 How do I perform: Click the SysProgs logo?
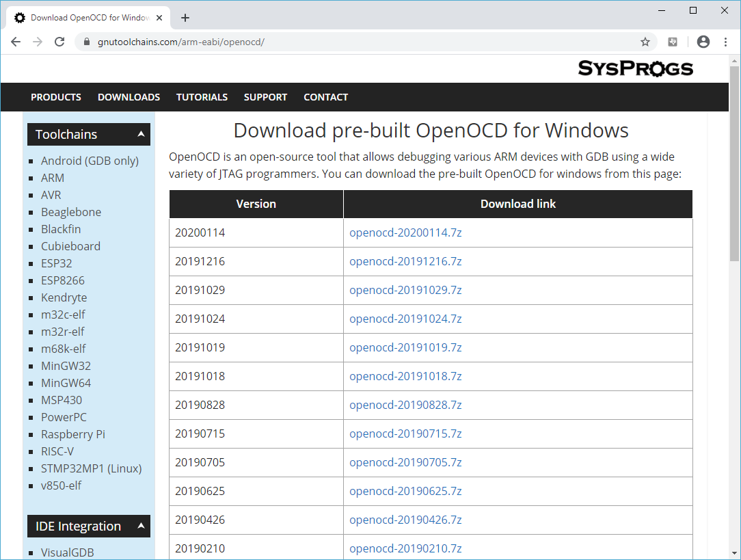click(634, 68)
